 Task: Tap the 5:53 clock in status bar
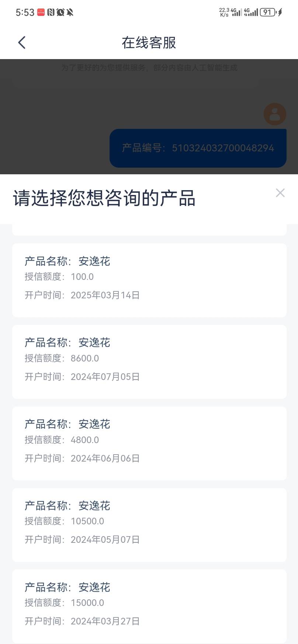(x=25, y=12)
